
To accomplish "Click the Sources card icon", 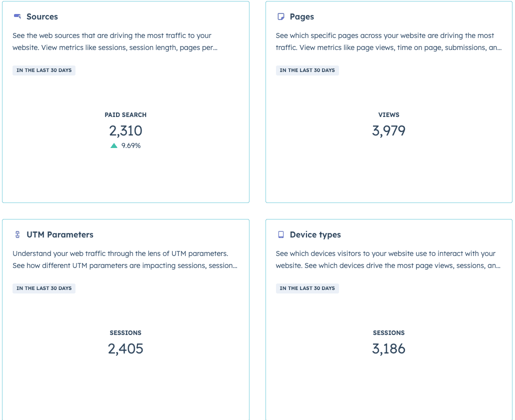I will pos(17,16).
